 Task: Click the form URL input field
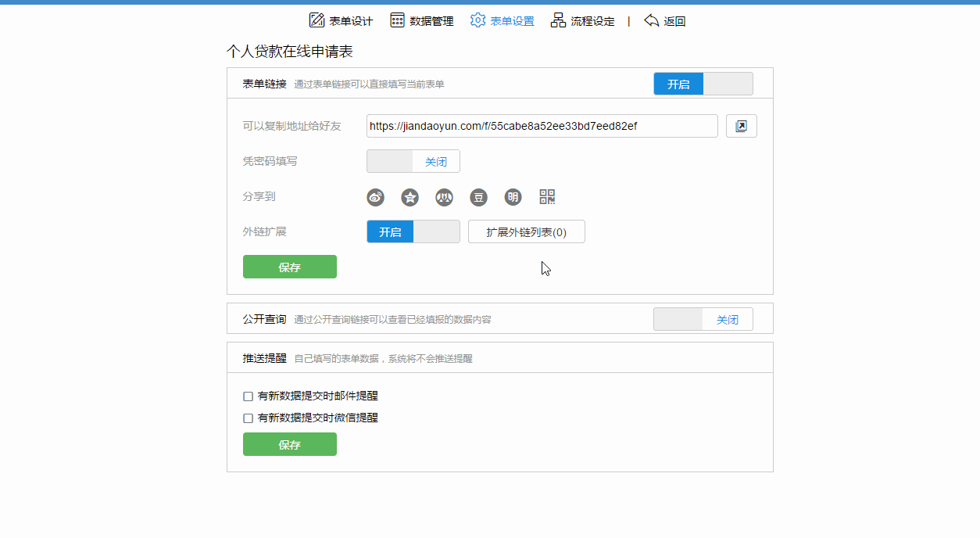point(541,126)
